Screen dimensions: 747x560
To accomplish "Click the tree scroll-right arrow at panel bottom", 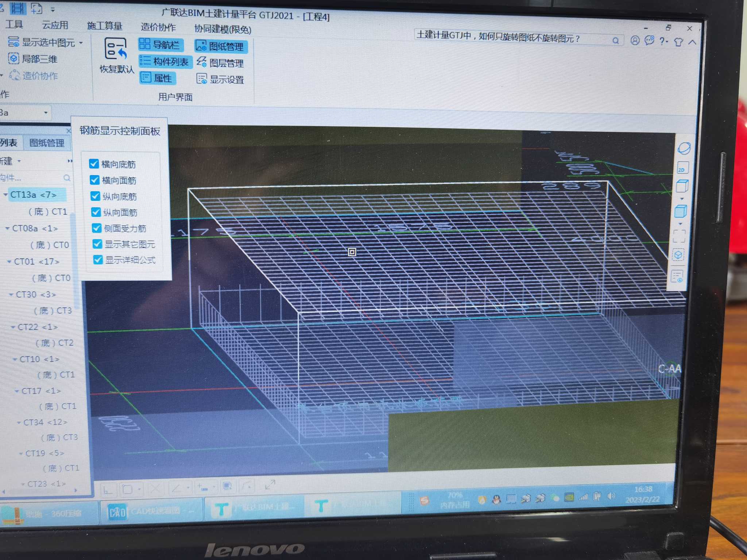I will (x=76, y=490).
